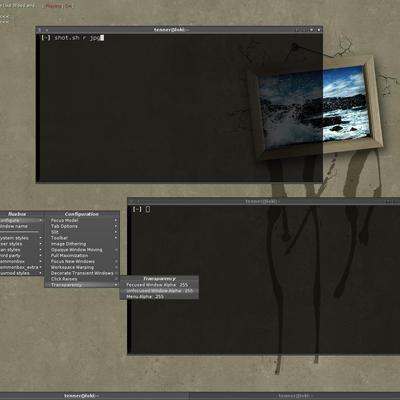The image size is (400, 400).
Task: Toggle Focus New Windows
Action: coord(82,261)
